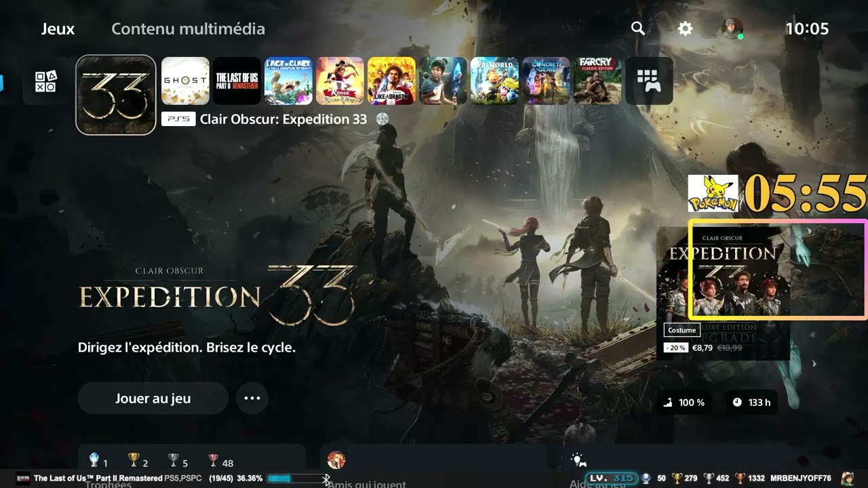The height and width of the screenshot is (488, 868).
Task: Open the user profile avatar
Action: pos(732,28)
